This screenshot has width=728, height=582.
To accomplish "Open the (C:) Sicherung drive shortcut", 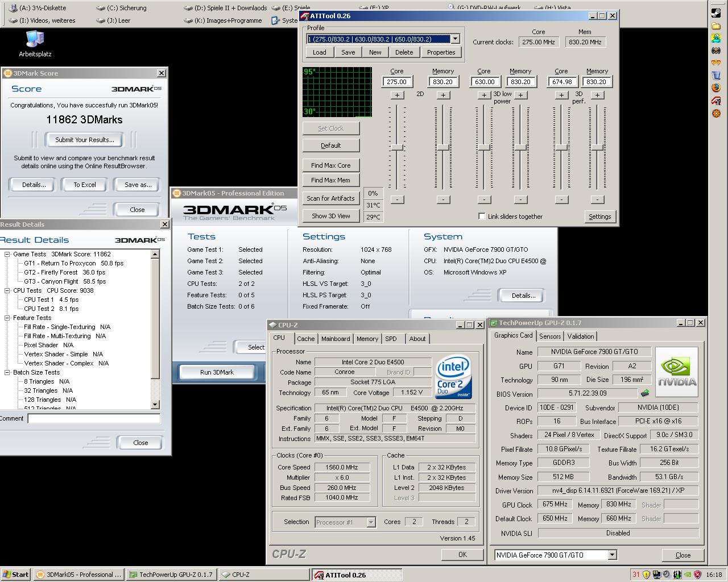I will [x=121, y=8].
